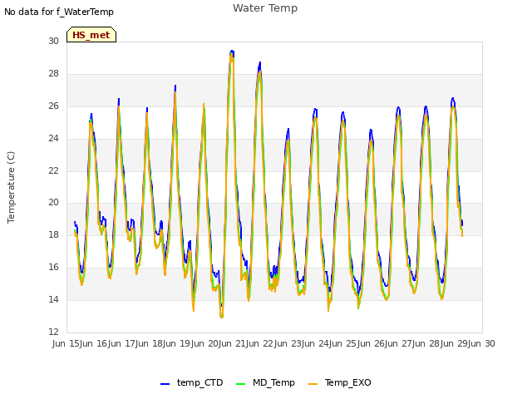Viewport: 532px width, 399px height.
Task: Click the y-axis label 22
Action: coord(53,170)
